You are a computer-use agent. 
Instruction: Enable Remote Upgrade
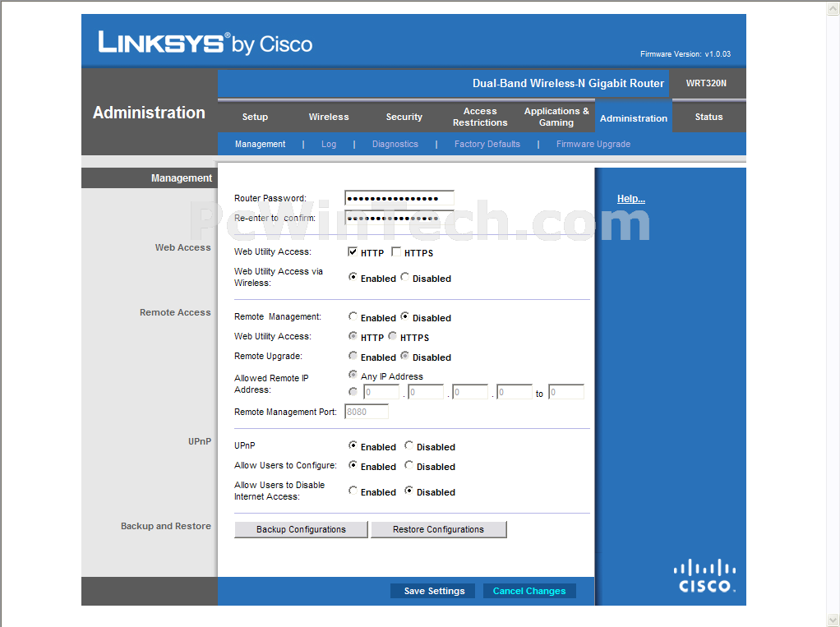pyautogui.click(x=353, y=356)
